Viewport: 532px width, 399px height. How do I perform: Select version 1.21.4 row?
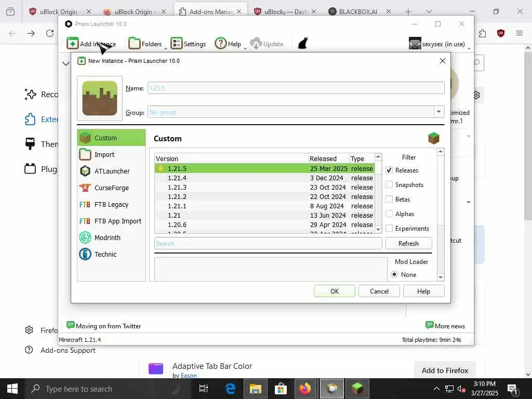[264, 178]
